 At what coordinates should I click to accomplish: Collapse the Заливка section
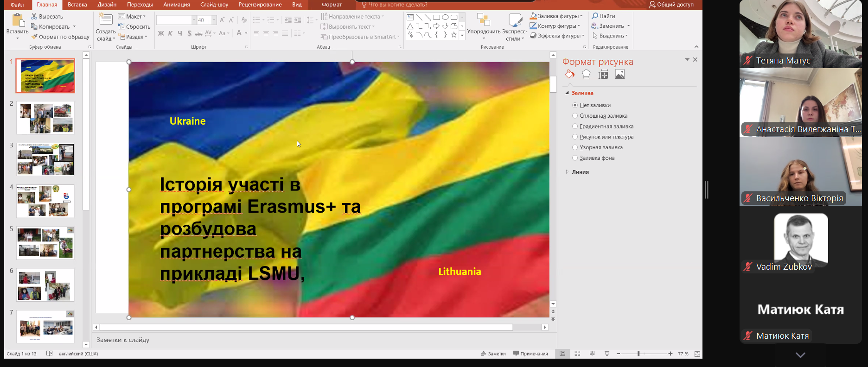tap(580, 93)
